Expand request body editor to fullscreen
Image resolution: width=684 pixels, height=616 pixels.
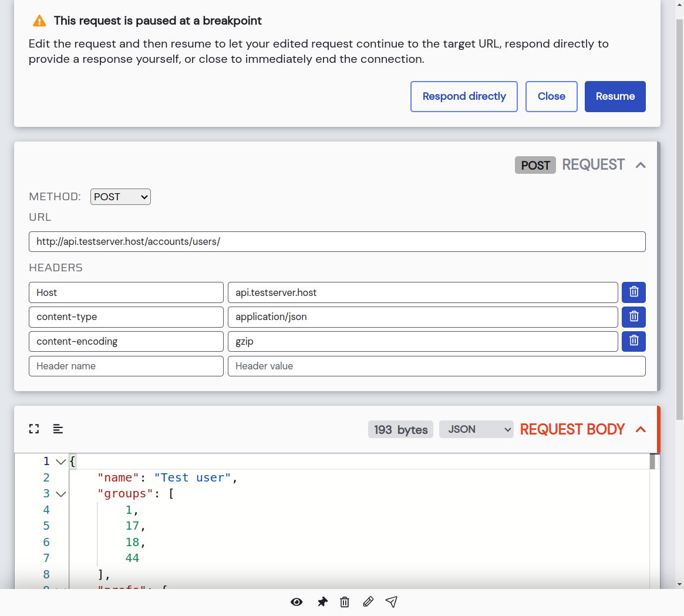34,429
